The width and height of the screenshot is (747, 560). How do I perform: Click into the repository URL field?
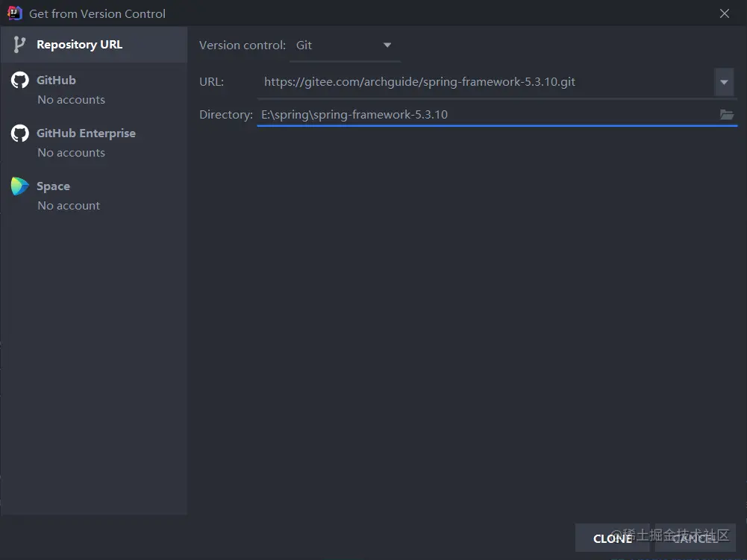[486, 82]
